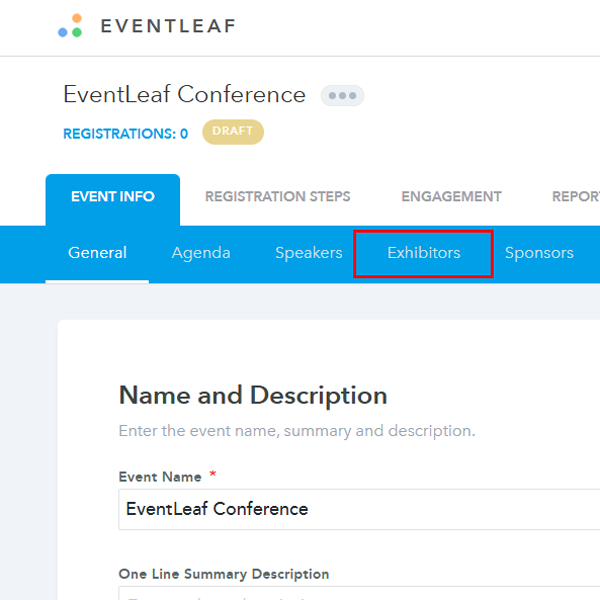Open the ENGAGEMENT tab
600x600 pixels.
(x=451, y=196)
